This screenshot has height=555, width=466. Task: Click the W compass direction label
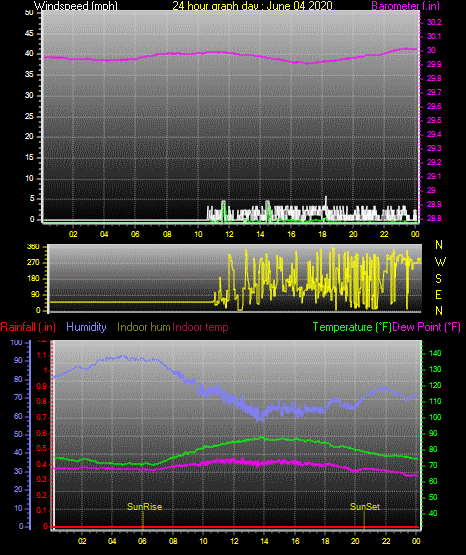(x=440, y=262)
